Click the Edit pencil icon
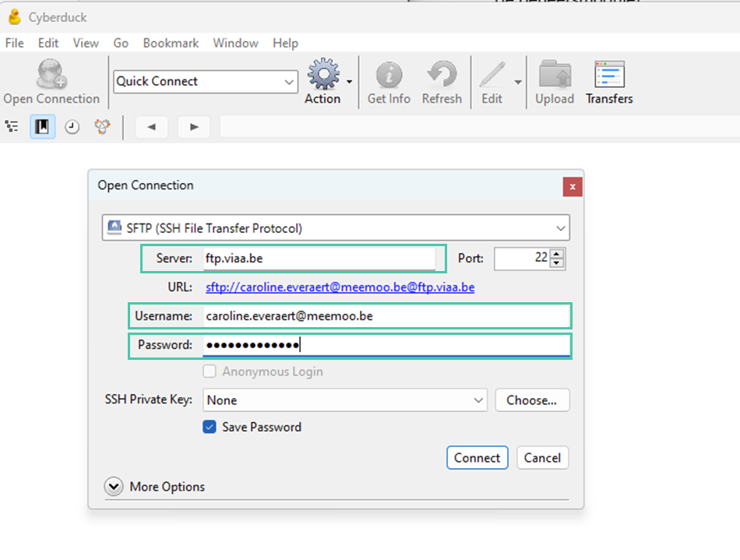740x560 pixels. [x=492, y=75]
